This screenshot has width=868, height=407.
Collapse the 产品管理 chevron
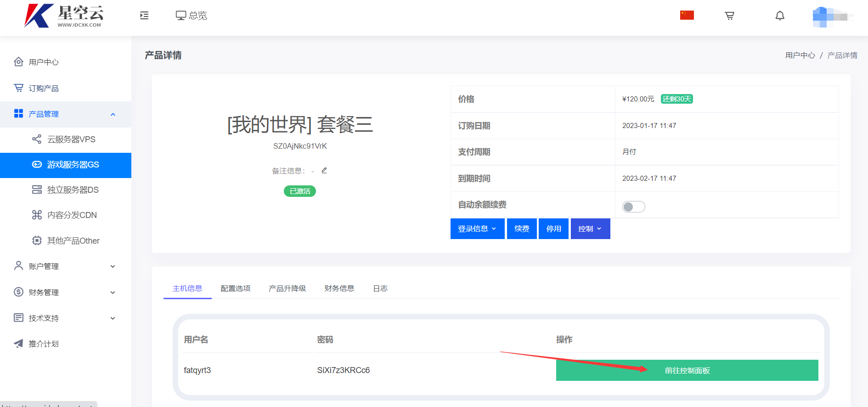point(113,114)
